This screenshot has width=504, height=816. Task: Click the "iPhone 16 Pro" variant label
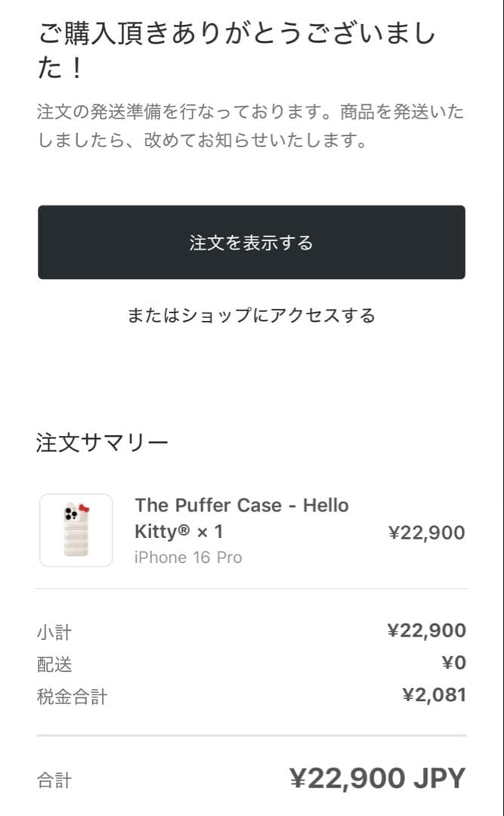coord(187,558)
